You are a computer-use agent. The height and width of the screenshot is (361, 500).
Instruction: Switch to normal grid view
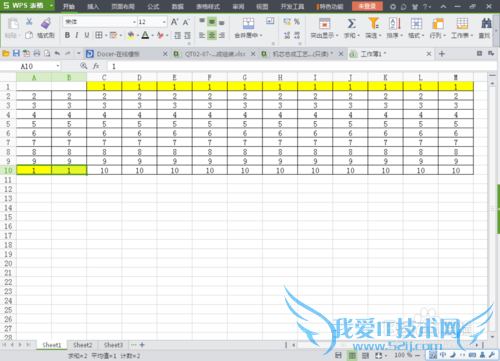352,356
